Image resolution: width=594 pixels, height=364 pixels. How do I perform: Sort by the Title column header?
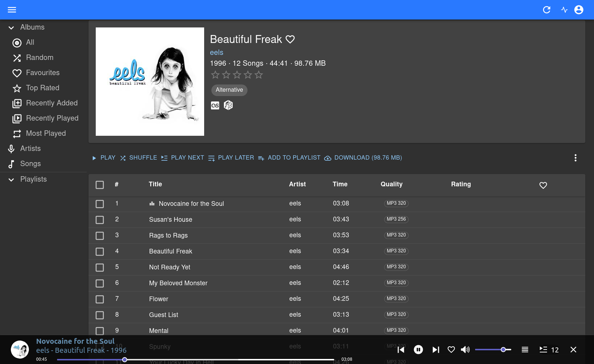click(155, 184)
